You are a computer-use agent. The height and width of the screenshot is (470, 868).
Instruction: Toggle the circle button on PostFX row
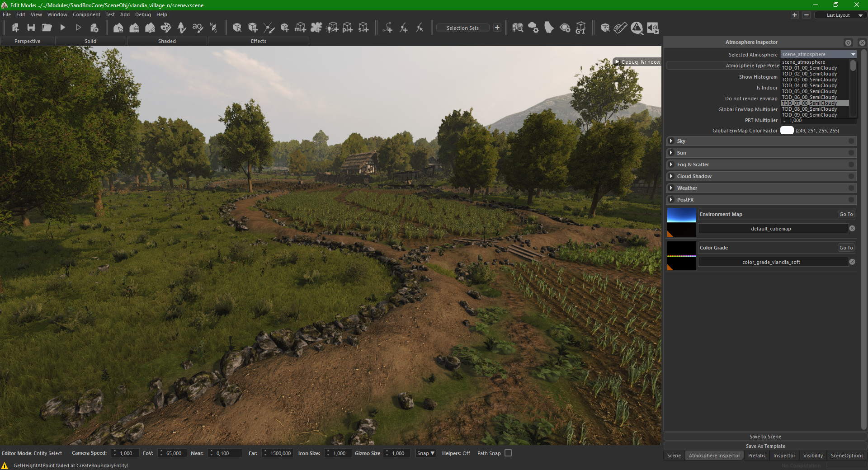tap(851, 200)
